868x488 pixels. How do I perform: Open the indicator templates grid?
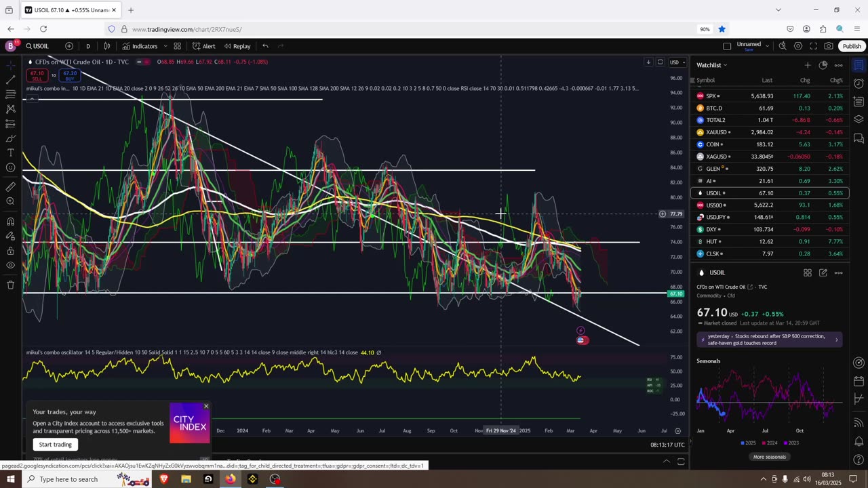177,46
